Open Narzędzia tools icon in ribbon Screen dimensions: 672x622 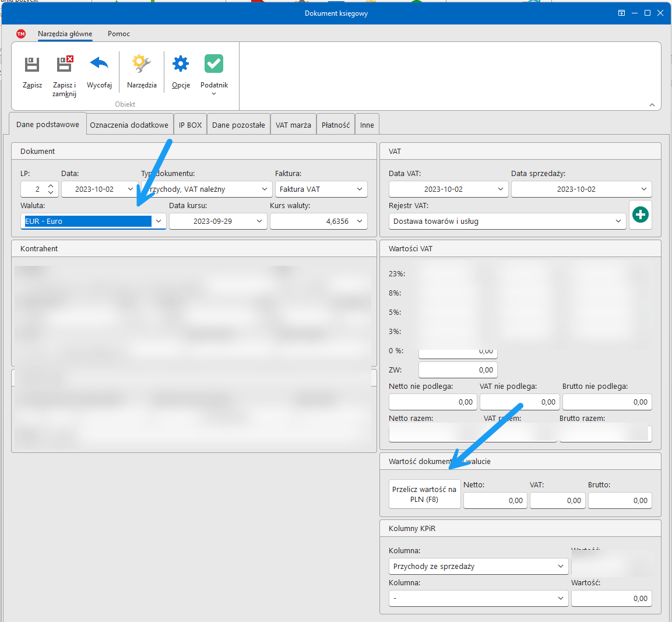[x=142, y=64]
